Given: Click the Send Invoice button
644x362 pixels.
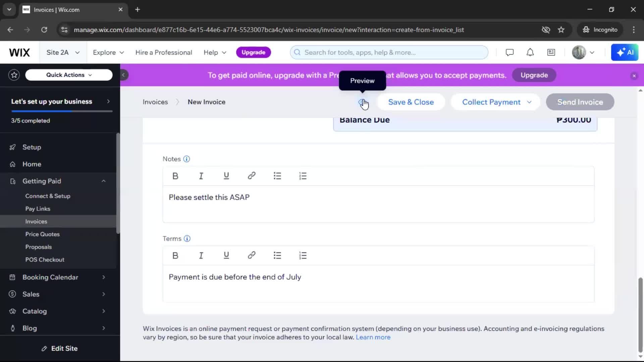Looking at the screenshot, I should pos(580,102).
